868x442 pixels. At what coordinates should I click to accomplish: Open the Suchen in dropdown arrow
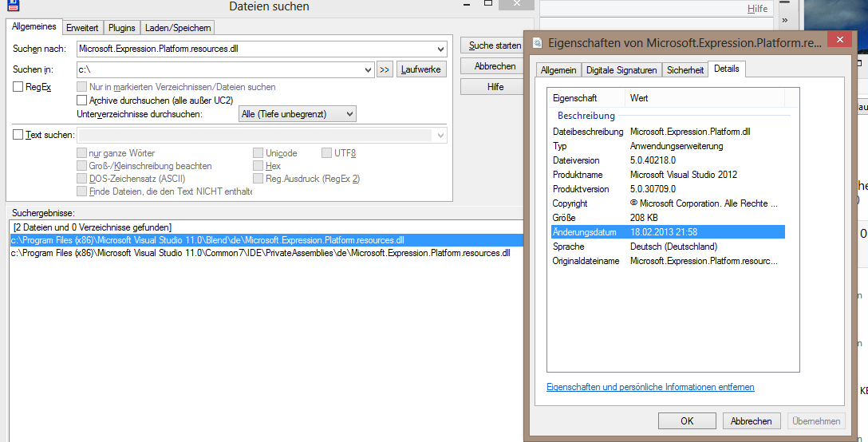369,69
